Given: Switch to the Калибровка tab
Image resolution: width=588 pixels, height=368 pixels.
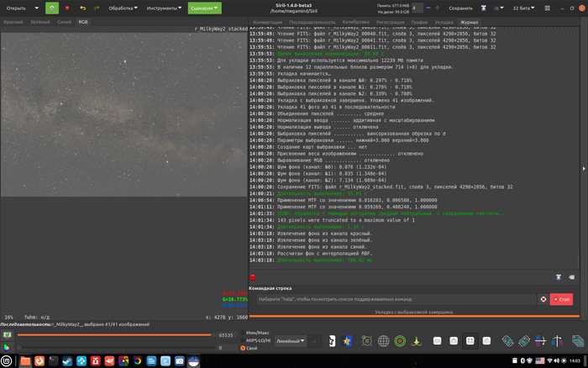Looking at the screenshot, I should point(355,22).
